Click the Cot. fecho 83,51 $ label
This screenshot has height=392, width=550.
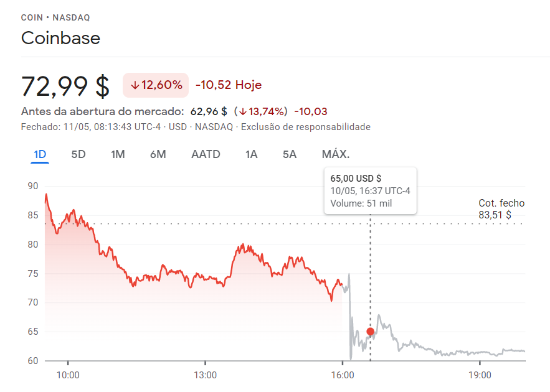click(x=501, y=209)
